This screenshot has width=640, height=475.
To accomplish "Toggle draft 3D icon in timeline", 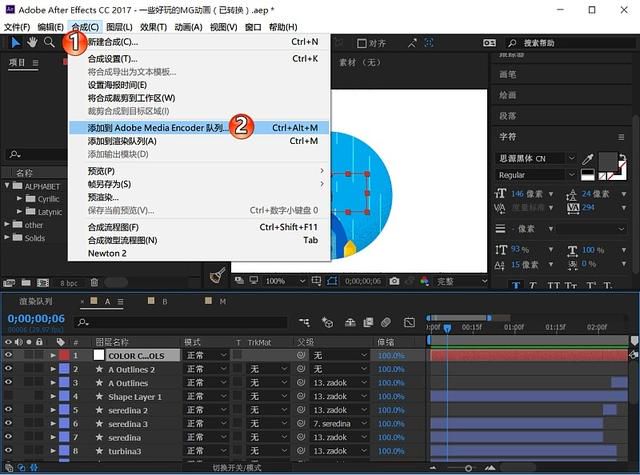I will coord(327,322).
